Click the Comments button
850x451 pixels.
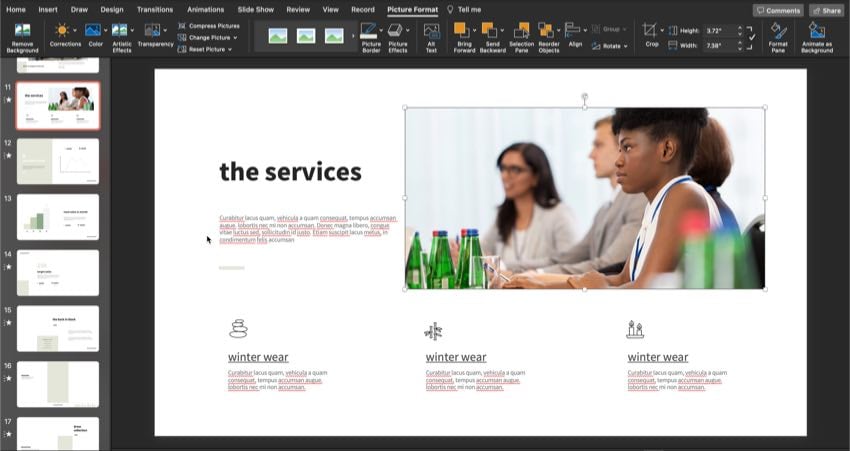tap(778, 10)
